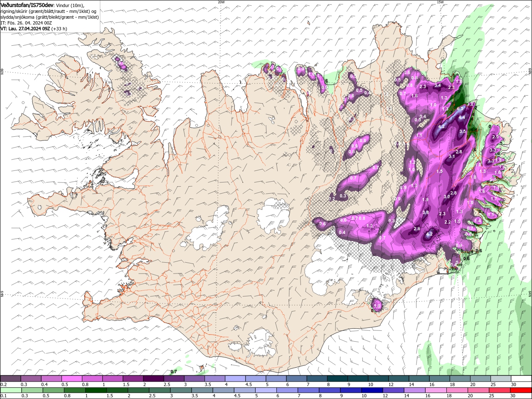Click bottom legend row swatch starting at 0.5
This screenshot has height=399, width=532.
pos(54,390)
